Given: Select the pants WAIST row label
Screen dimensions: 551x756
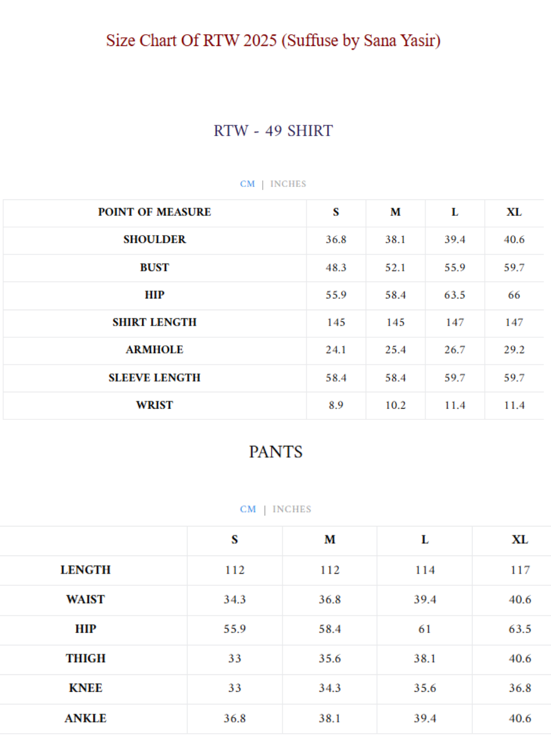Looking at the screenshot, I should pyautogui.click(x=86, y=600).
